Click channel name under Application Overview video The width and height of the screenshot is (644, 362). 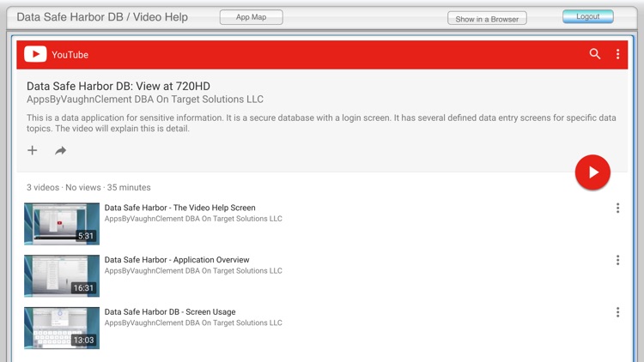tap(193, 271)
